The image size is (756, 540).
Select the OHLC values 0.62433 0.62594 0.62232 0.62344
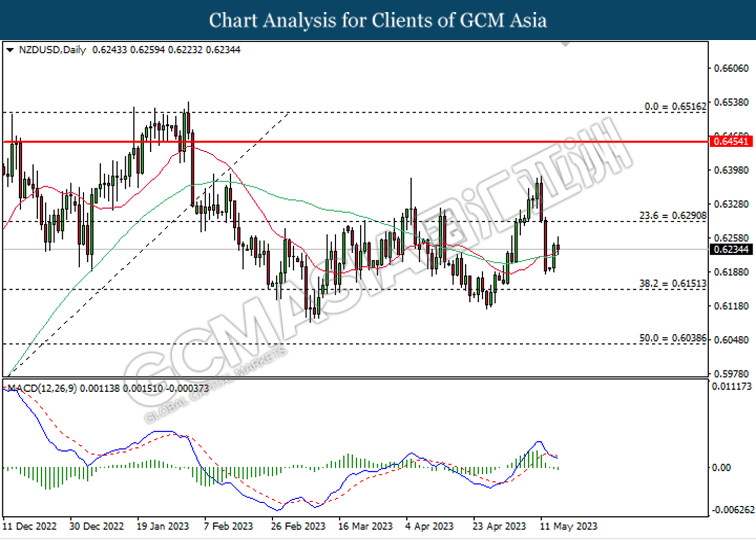click(166, 50)
